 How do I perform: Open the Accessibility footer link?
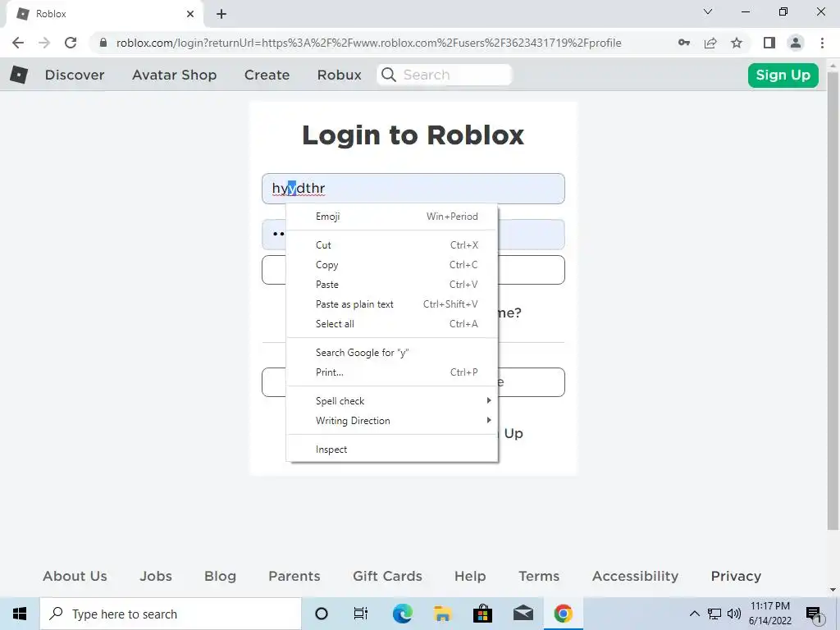635,576
